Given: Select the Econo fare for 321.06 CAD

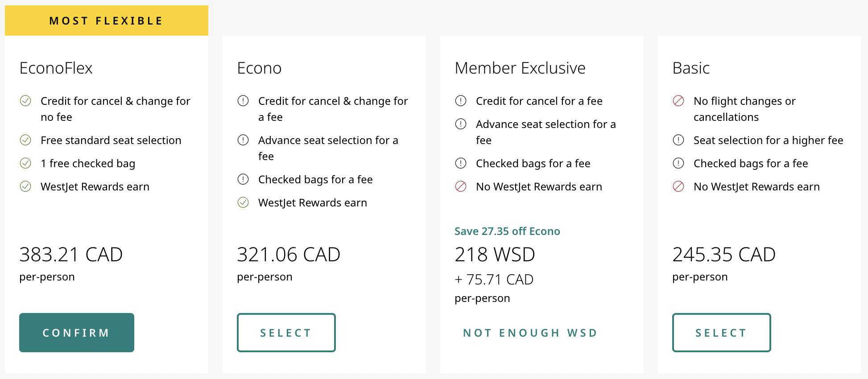Looking at the screenshot, I should (x=286, y=333).
